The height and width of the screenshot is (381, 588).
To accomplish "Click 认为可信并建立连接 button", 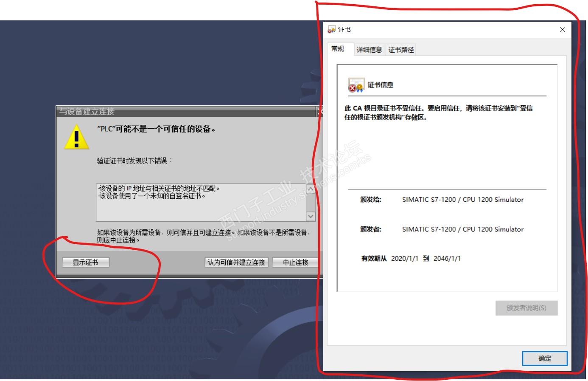I will point(236,262).
